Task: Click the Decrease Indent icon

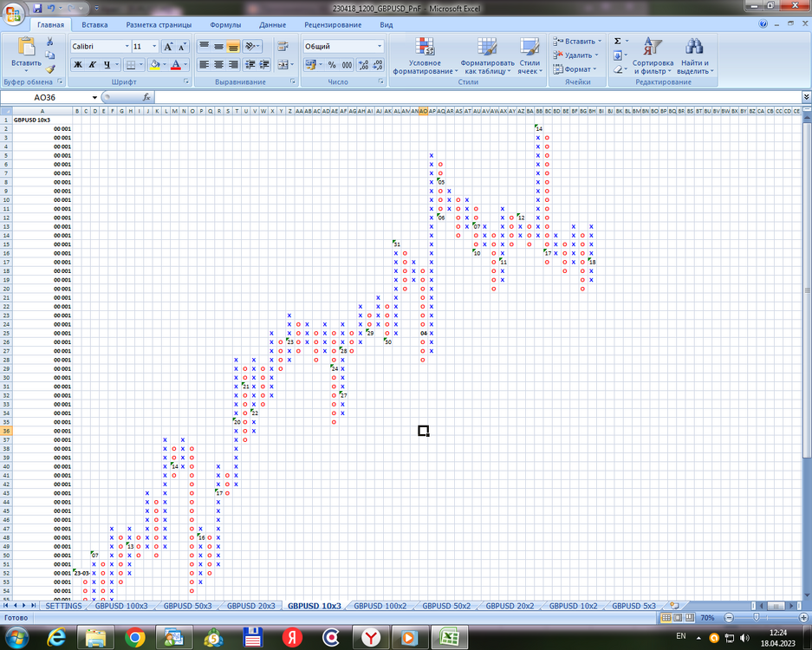Action: [x=250, y=65]
